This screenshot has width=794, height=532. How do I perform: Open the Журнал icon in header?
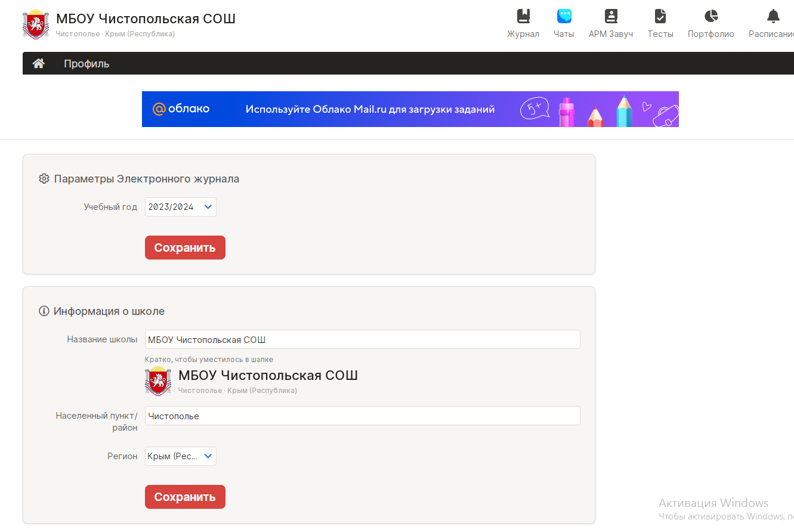click(523, 16)
